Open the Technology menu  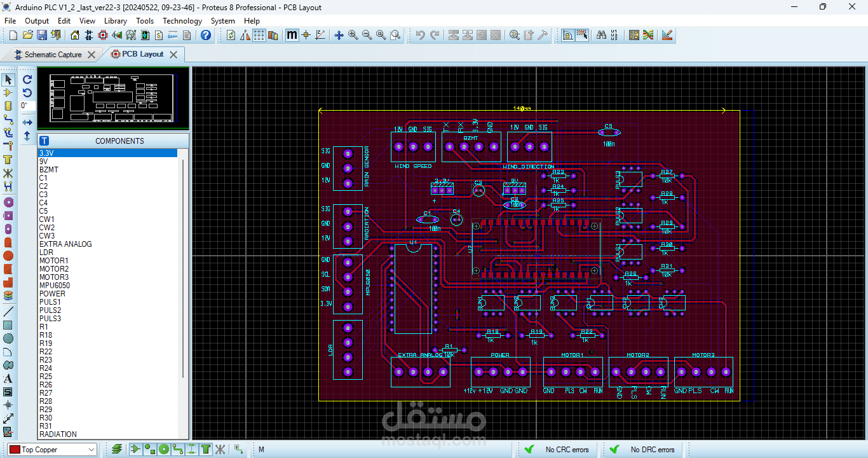click(x=182, y=21)
